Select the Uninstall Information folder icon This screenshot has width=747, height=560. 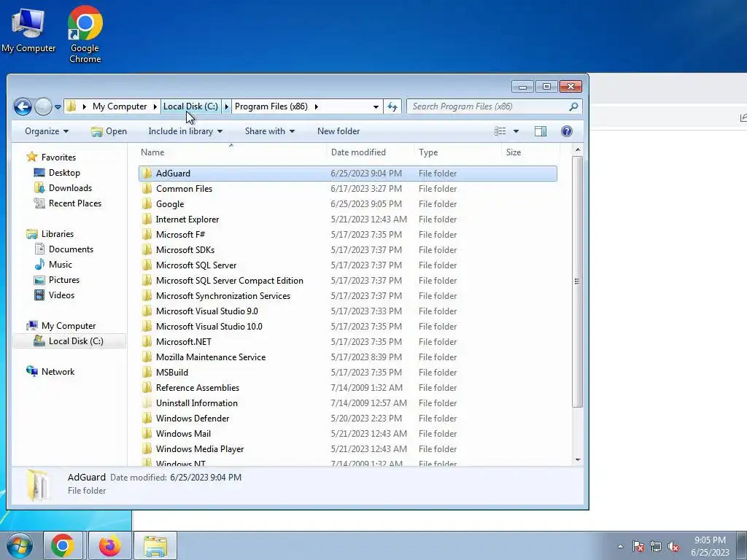tap(147, 402)
